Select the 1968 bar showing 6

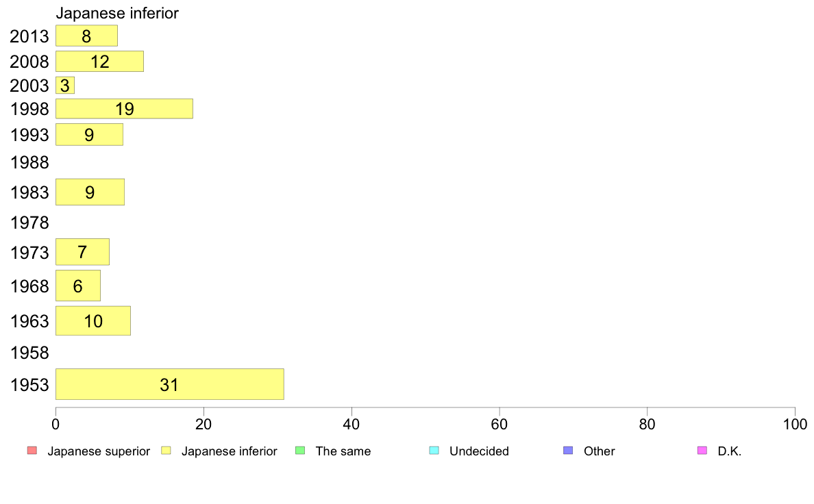click(78, 286)
